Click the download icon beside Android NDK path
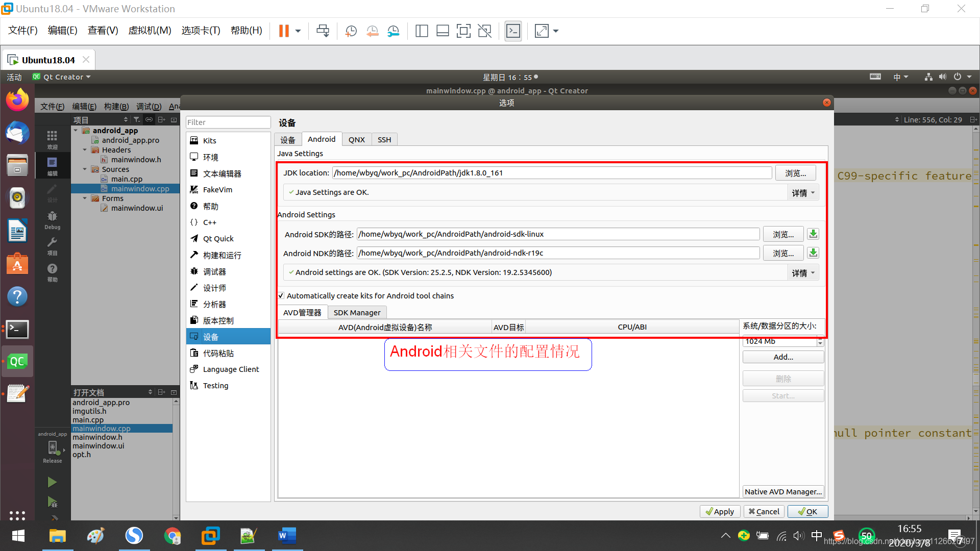The height and width of the screenshot is (551, 980). 813,253
